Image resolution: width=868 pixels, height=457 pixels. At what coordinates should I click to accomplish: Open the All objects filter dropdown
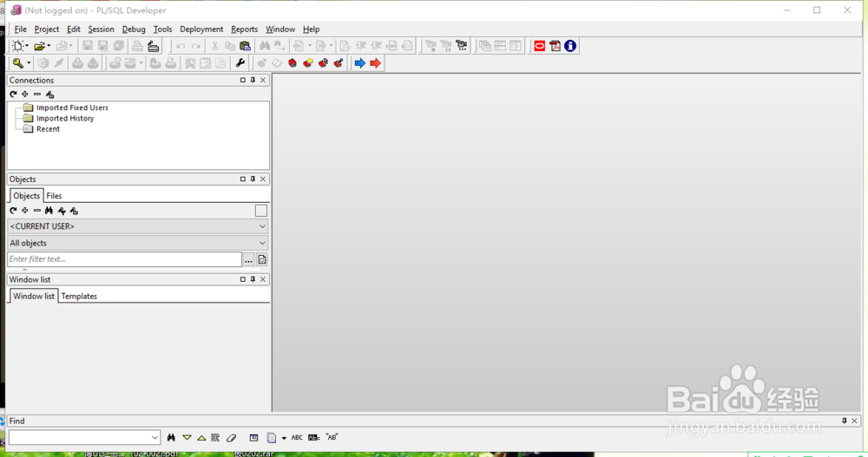(138, 243)
